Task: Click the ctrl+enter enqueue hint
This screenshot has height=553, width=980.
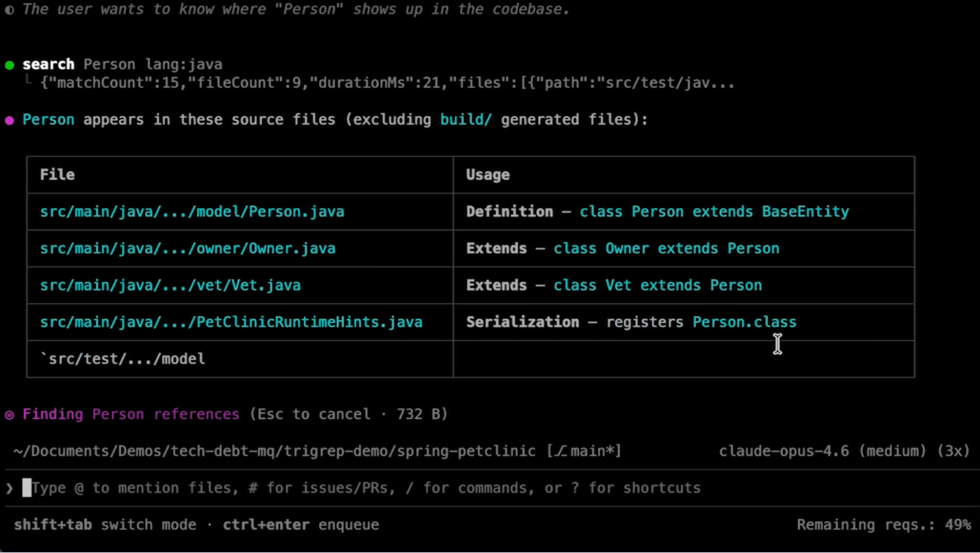Action: click(301, 525)
